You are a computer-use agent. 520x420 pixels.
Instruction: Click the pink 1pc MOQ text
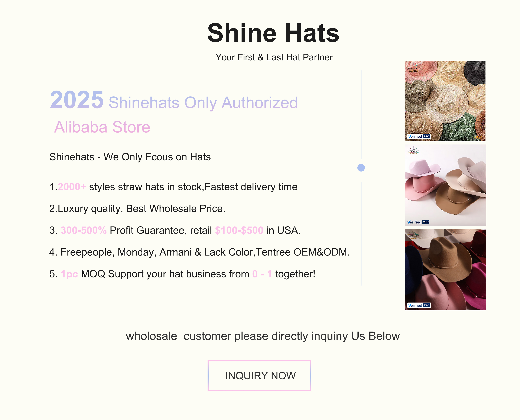pyautogui.click(x=69, y=274)
